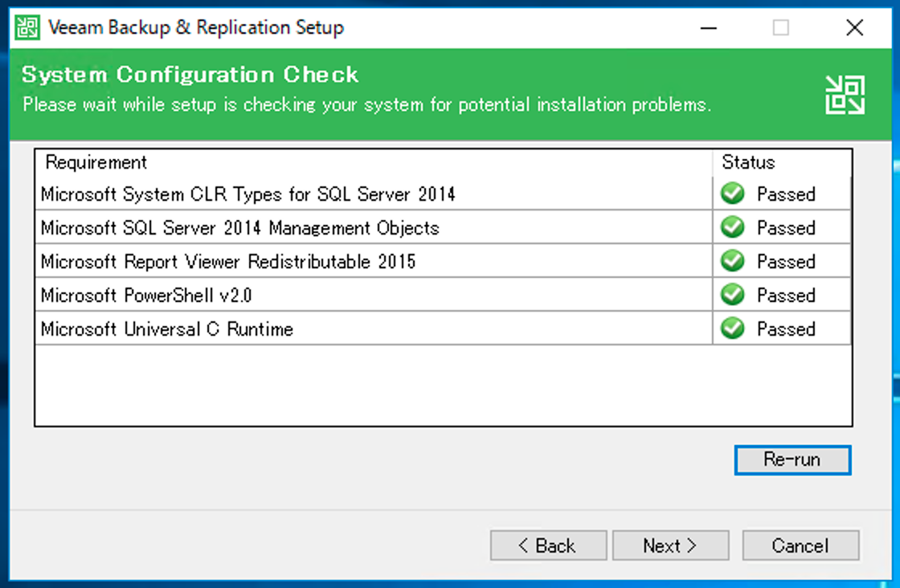Click the Status column header
Image resolution: width=900 pixels, height=588 pixels.
[x=747, y=162]
